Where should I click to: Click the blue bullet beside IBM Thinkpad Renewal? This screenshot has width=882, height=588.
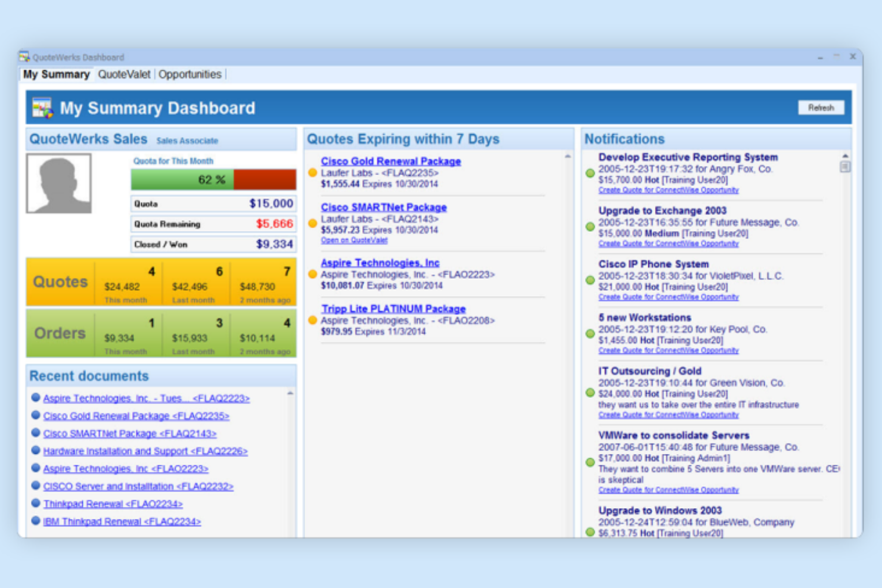tap(36, 521)
